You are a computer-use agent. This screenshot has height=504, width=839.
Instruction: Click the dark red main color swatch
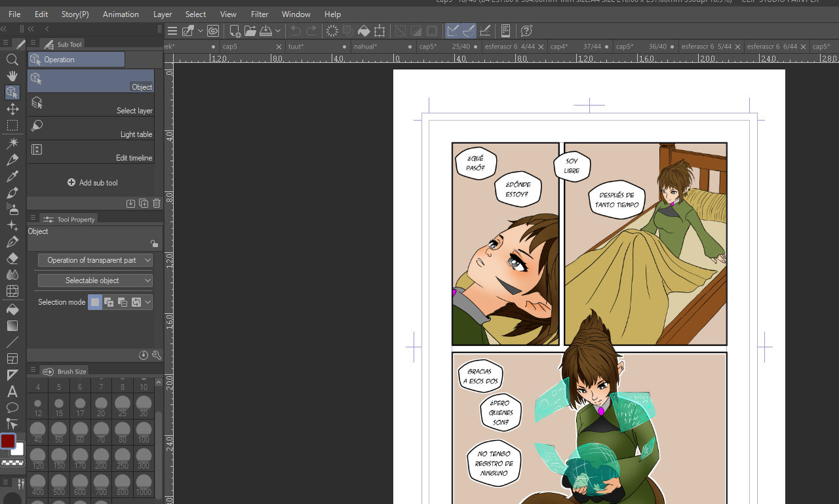(x=8, y=441)
